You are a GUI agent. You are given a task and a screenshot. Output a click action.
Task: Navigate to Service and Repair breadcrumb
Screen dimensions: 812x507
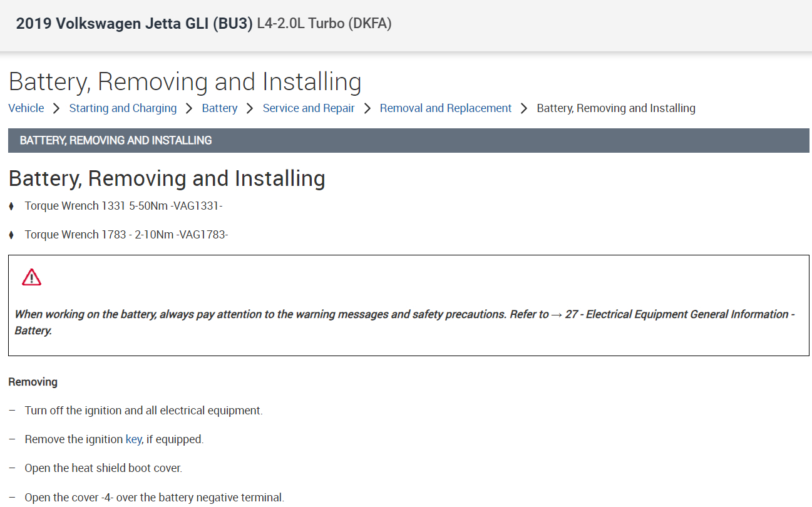pos(309,108)
